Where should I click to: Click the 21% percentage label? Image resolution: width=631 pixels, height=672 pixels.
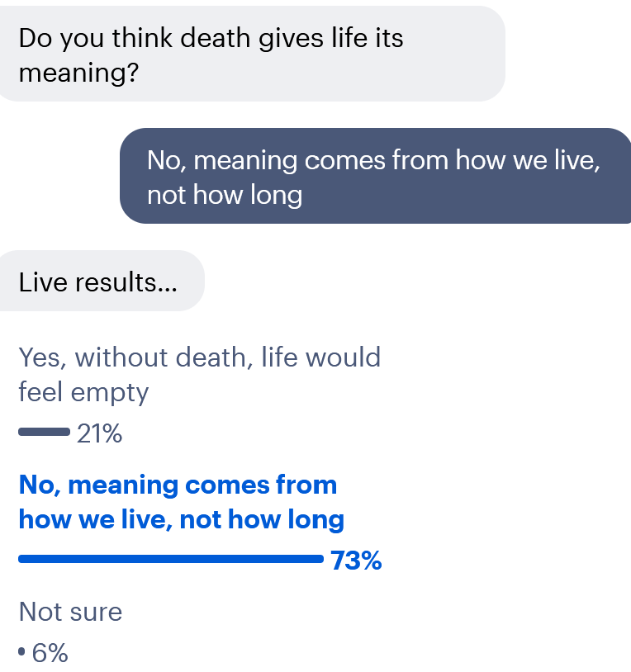point(99,433)
